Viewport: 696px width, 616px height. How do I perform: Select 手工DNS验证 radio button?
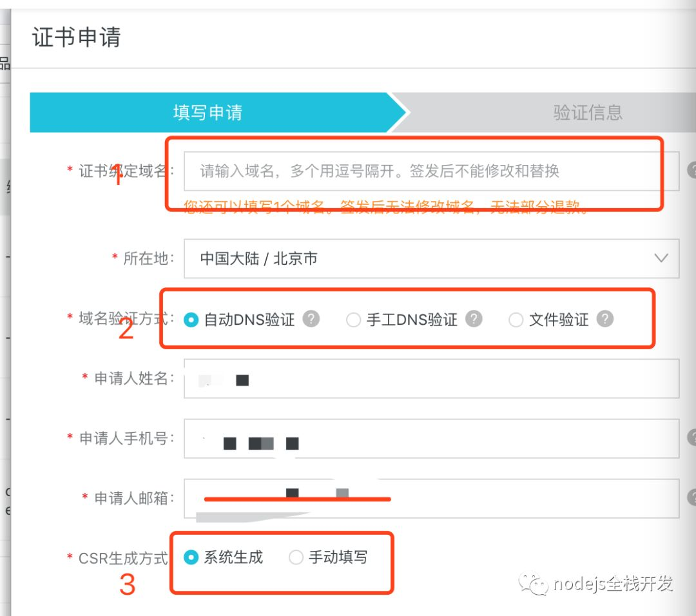coord(353,320)
